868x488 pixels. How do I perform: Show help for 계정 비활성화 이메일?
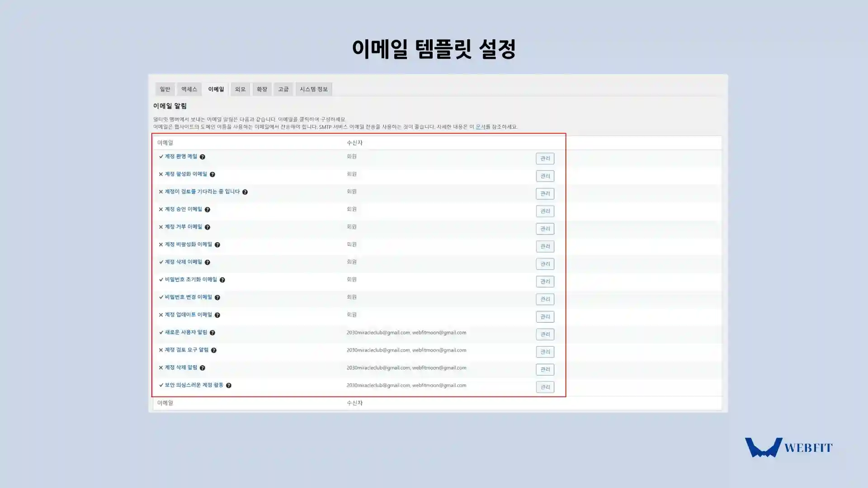tap(217, 245)
